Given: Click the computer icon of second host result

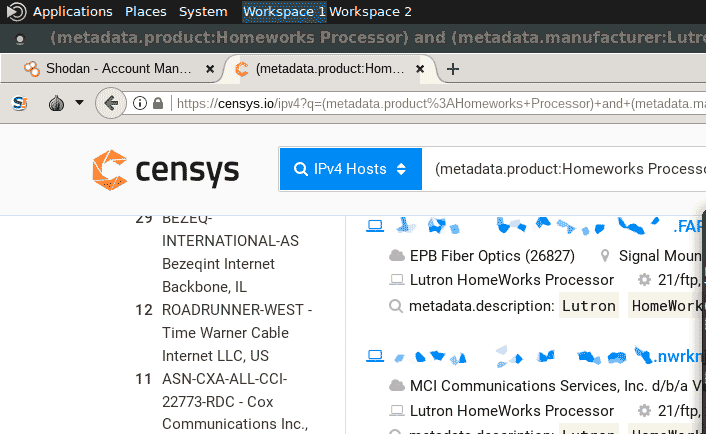Looking at the screenshot, I should tap(375, 355).
